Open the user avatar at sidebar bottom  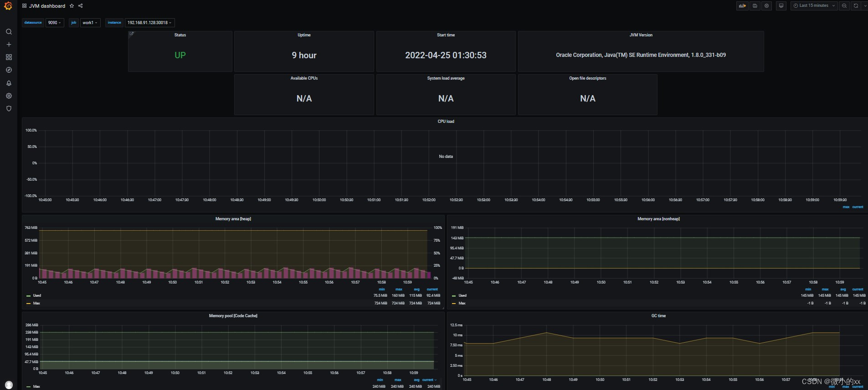click(x=9, y=385)
